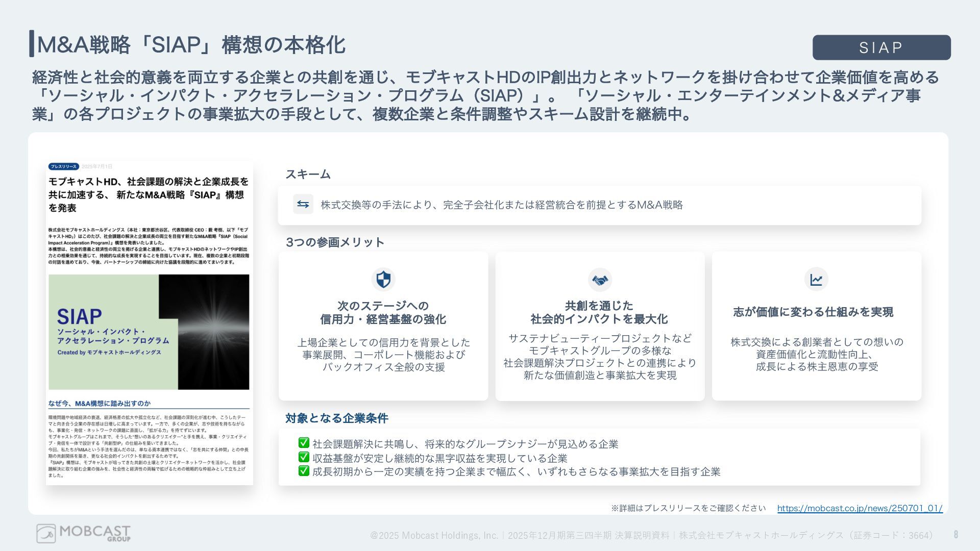The height and width of the screenshot is (551, 980).
Task: Click the first green checkmark for 社会課題解決に共鳴
Action: click(x=304, y=443)
